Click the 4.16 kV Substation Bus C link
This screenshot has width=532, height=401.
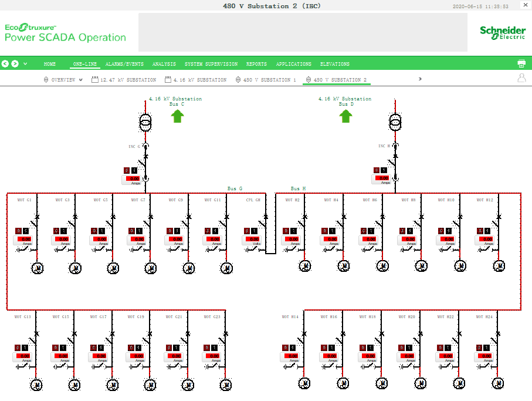pyautogui.click(x=175, y=101)
